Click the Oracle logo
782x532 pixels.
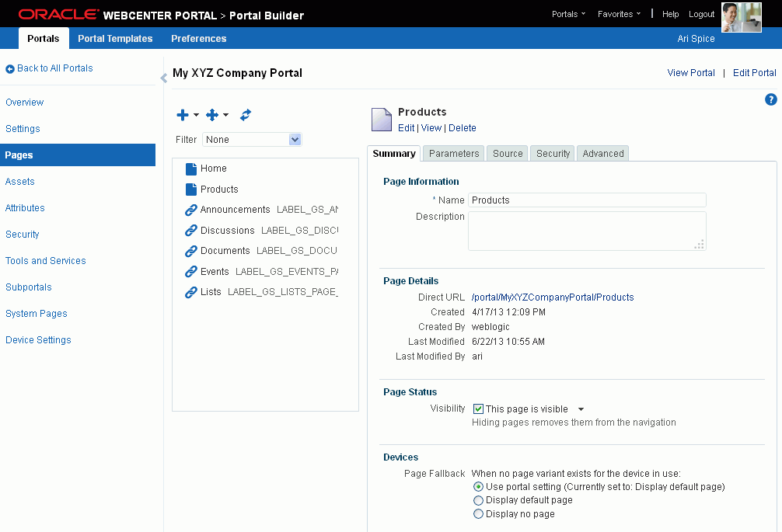[58, 15]
